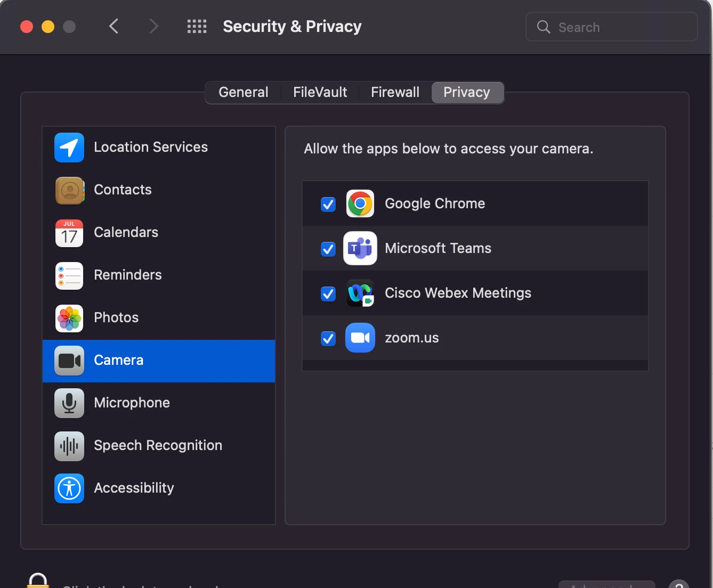
Task: Select Accessibility in the privacy list
Action: (x=159, y=488)
